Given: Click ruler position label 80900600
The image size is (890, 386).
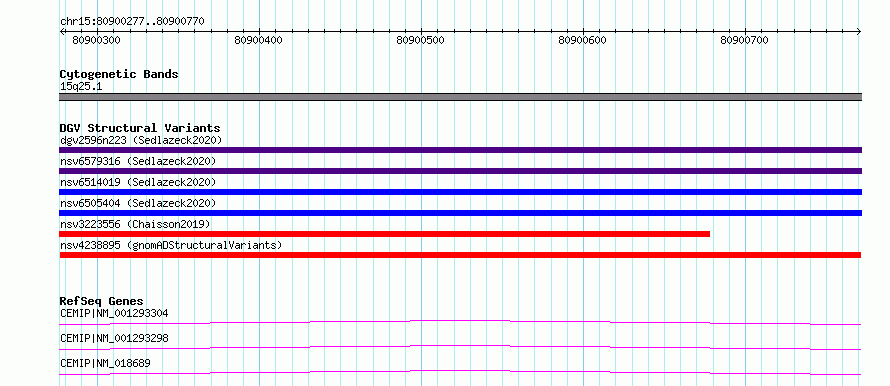Looking at the screenshot, I should [x=582, y=40].
